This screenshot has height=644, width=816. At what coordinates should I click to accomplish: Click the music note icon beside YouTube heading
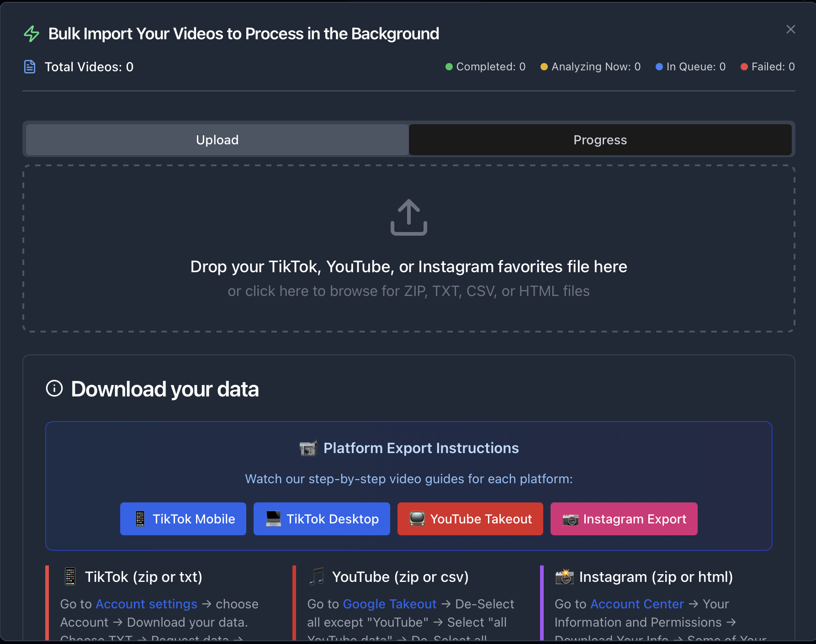point(317,576)
